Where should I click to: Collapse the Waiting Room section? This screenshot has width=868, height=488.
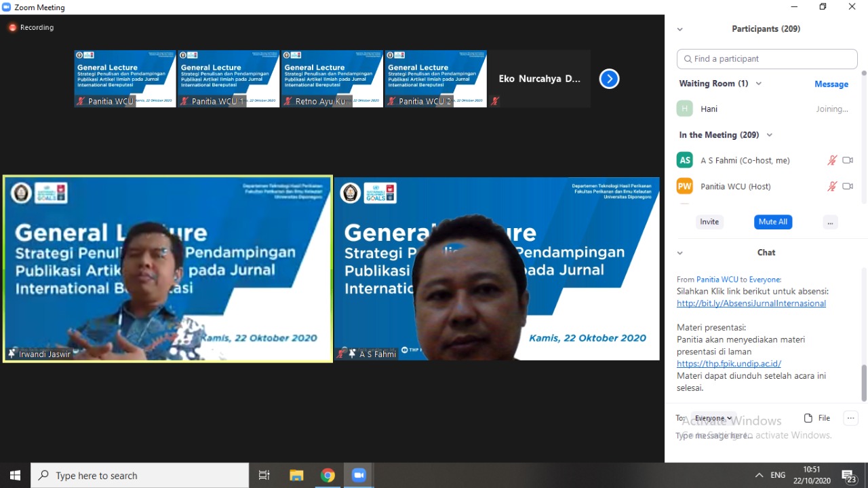[x=758, y=83]
